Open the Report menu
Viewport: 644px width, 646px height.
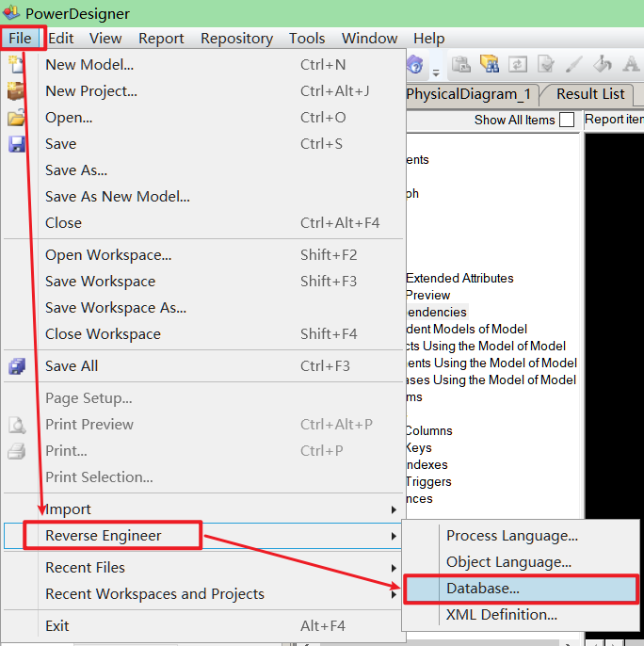(x=161, y=39)
